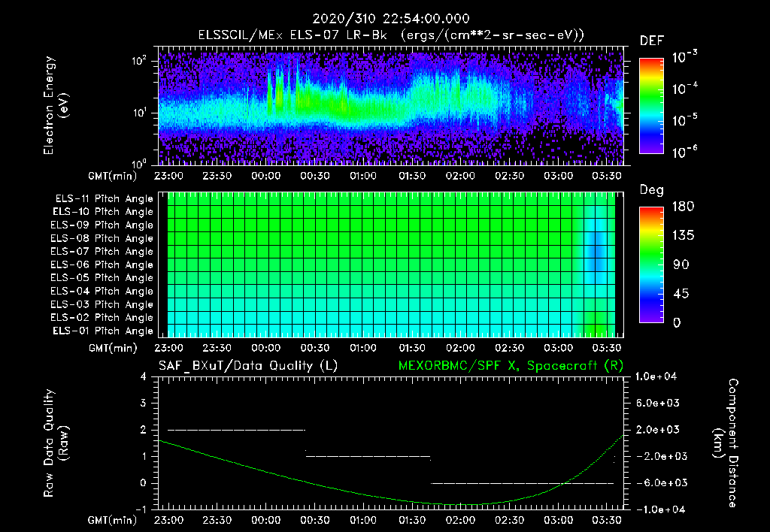Click 23:00 time tick under the data quality panel
Image resolution: width=770 pixels, height=532 pixels.
click(168, 520)
